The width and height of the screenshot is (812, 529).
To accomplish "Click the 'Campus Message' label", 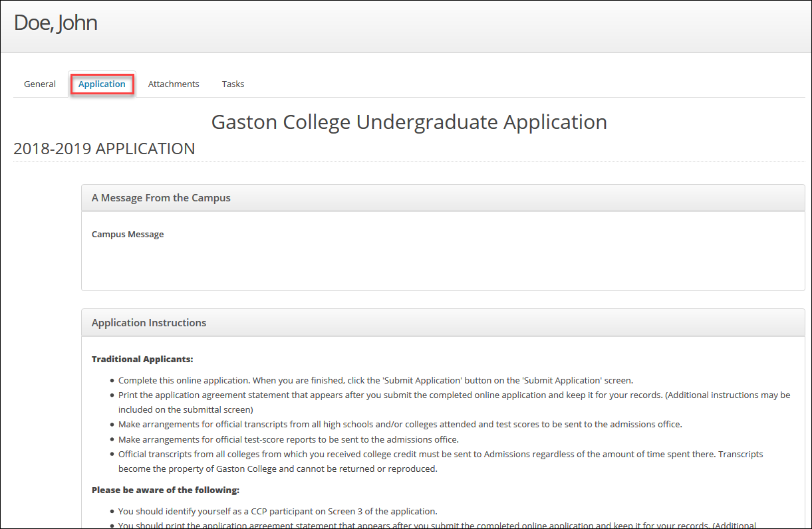I will pyautogui.click(x=128, y=234).
